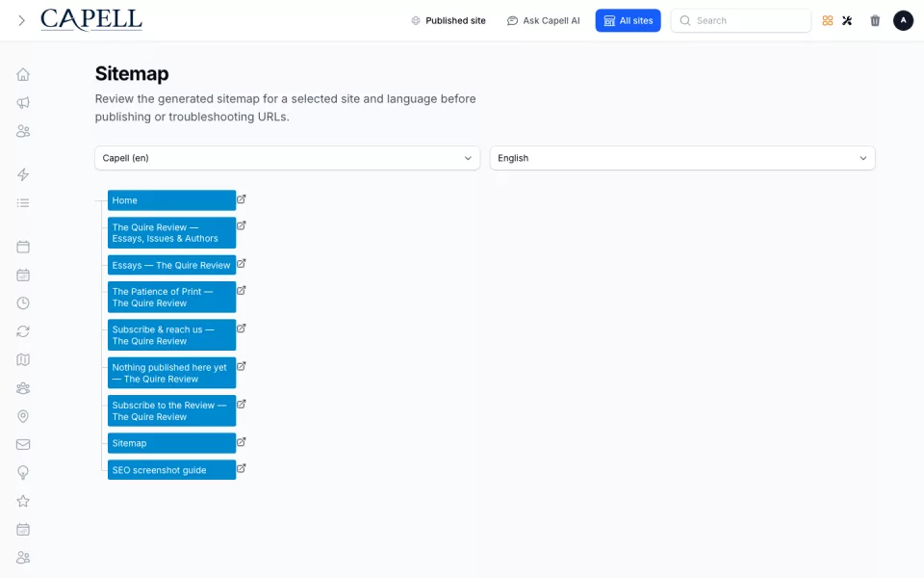Open the envelope mail icon in sidebar

(23, 445)
